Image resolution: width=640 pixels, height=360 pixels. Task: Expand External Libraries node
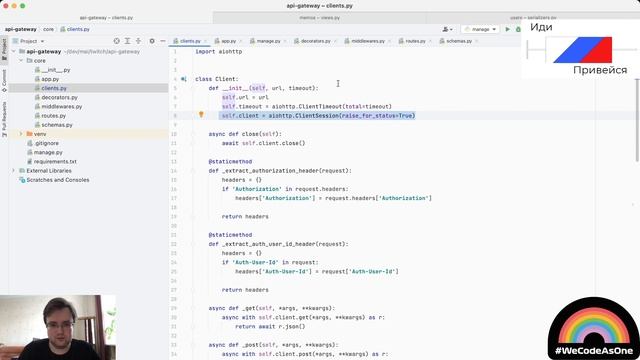pyautogui.click(x=14, y=171)
